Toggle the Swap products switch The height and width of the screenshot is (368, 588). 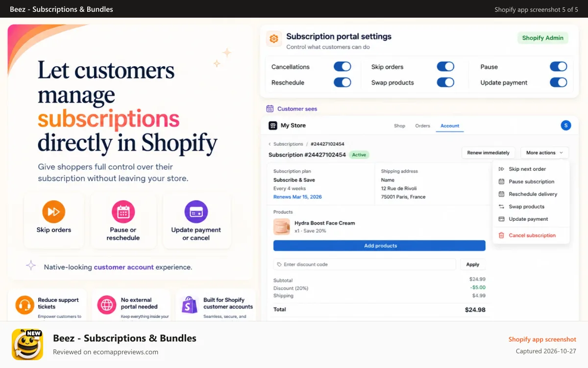445,82
